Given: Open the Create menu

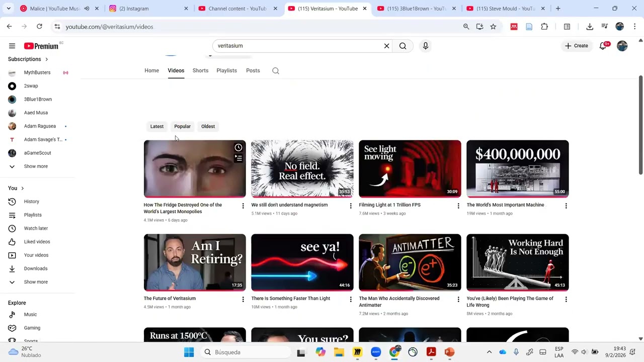Looking at the screenshot, I should [577, 46].
